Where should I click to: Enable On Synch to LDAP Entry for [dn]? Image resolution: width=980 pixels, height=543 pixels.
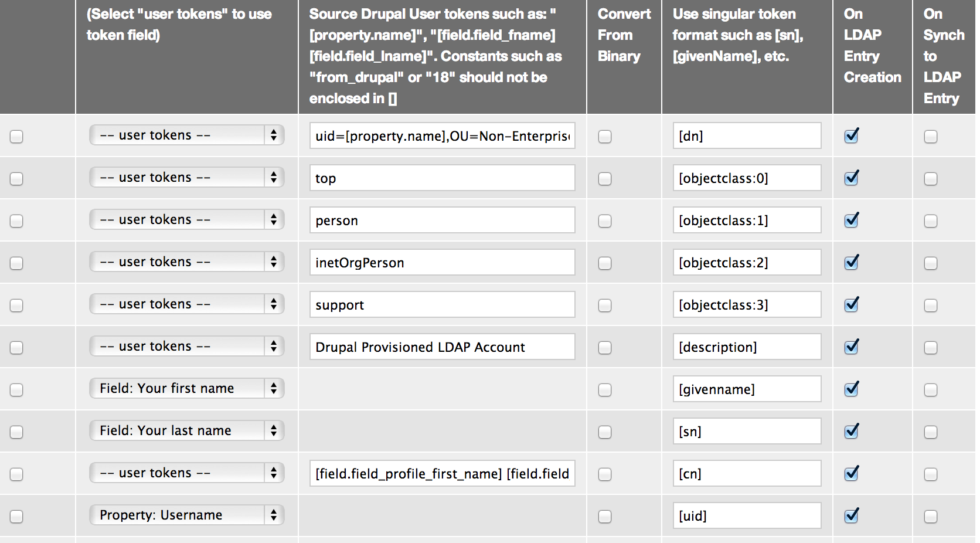pos(930,137)
